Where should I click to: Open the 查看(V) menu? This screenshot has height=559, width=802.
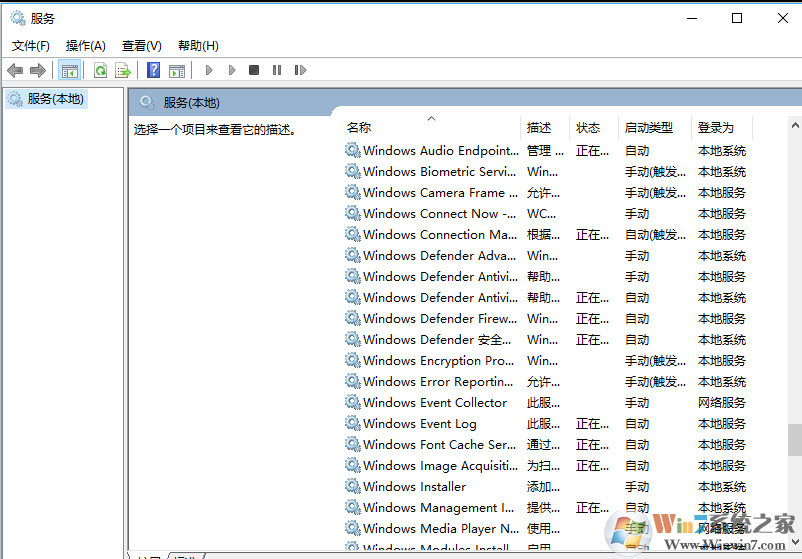pos(142,46)
